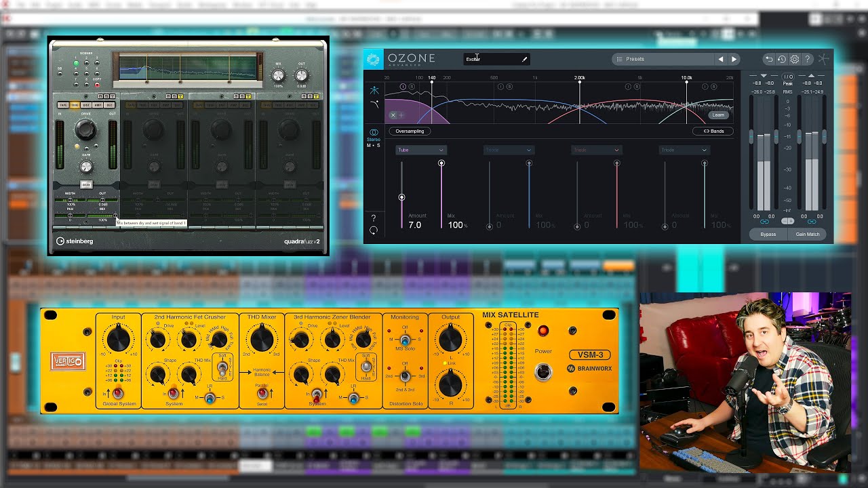The height and width of the screenshot is (488, 868).
Task: Toggle the VSM-3 Power switch
Action: [x=542, y=371]
